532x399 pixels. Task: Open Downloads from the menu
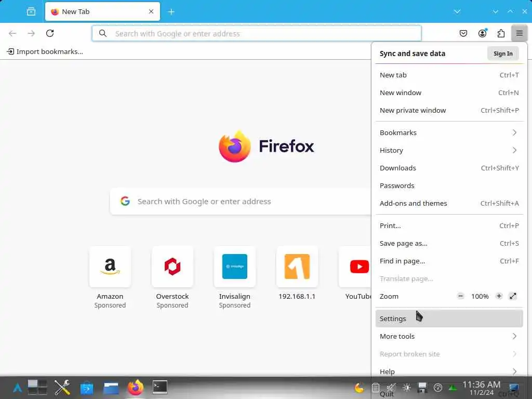point(449,168)
